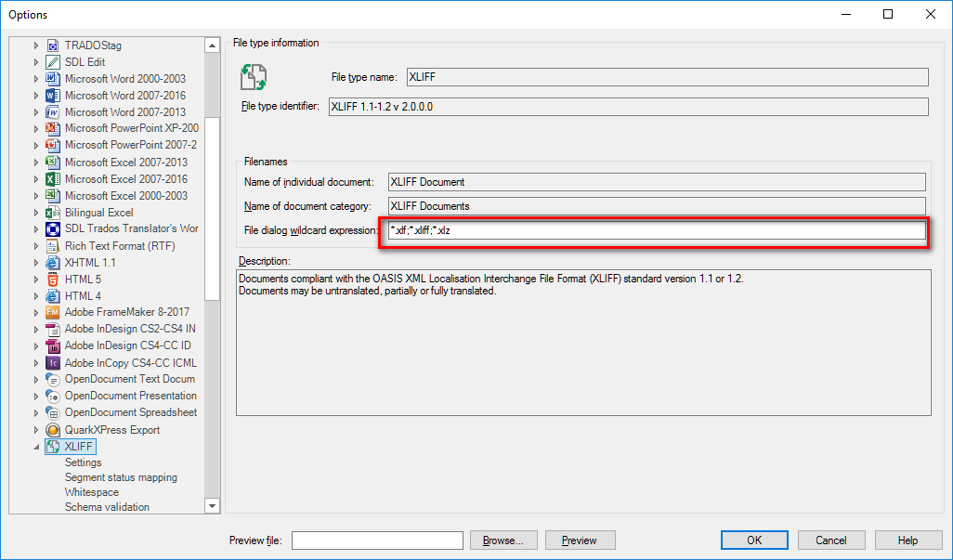Browse for a preview file
This screenshot has height=560, width=953.
coord(503,540)
